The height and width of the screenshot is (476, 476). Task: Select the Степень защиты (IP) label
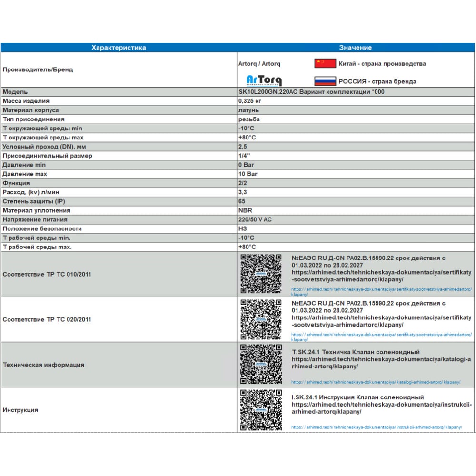[x=34, y=201]
